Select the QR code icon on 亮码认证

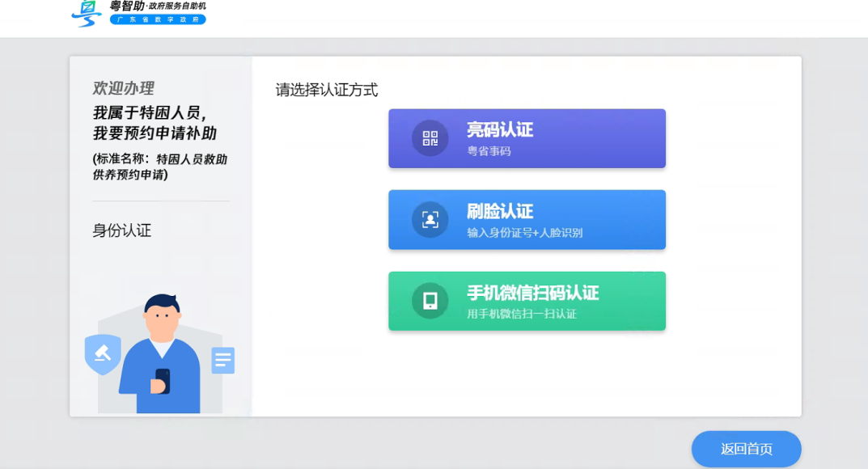[x=429, y=137]
